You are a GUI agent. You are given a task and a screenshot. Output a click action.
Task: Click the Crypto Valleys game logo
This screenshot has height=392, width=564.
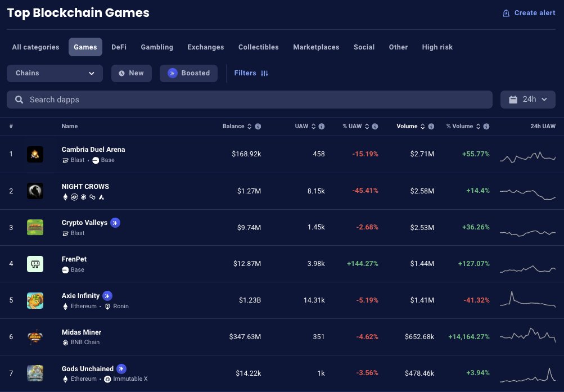35,227
